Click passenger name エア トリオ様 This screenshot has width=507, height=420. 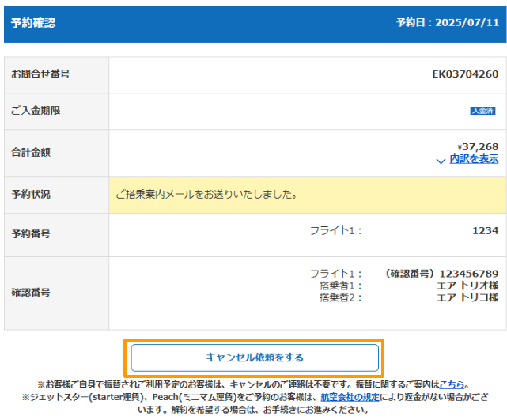point(467,286)
